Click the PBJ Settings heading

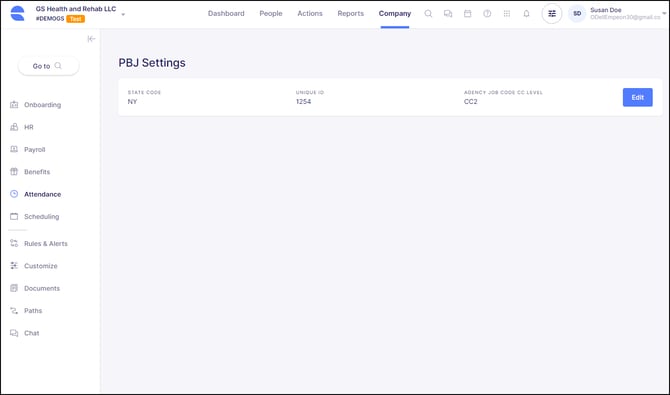pyautogui.click(x=152, y=63)
